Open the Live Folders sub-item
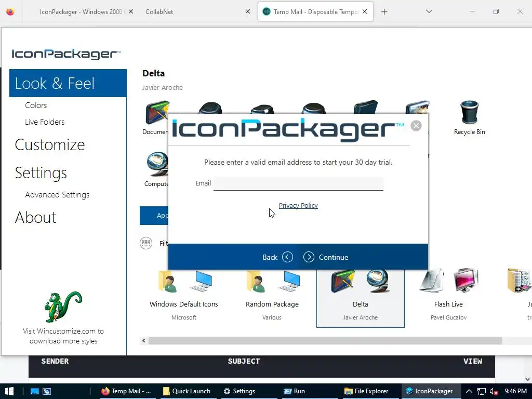 [45, 122]
